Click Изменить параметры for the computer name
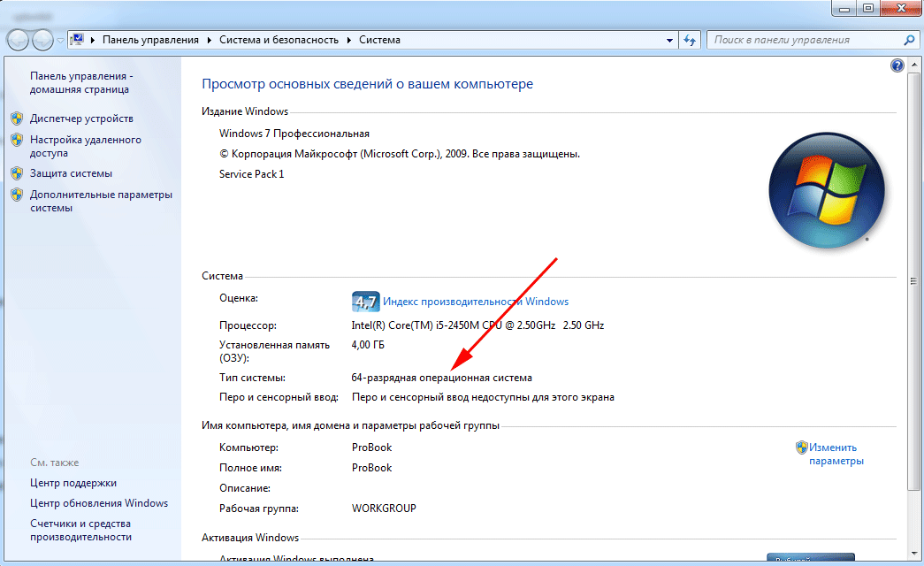The height and width of the screenshot is (566, 924). click(x=835, y=454)
